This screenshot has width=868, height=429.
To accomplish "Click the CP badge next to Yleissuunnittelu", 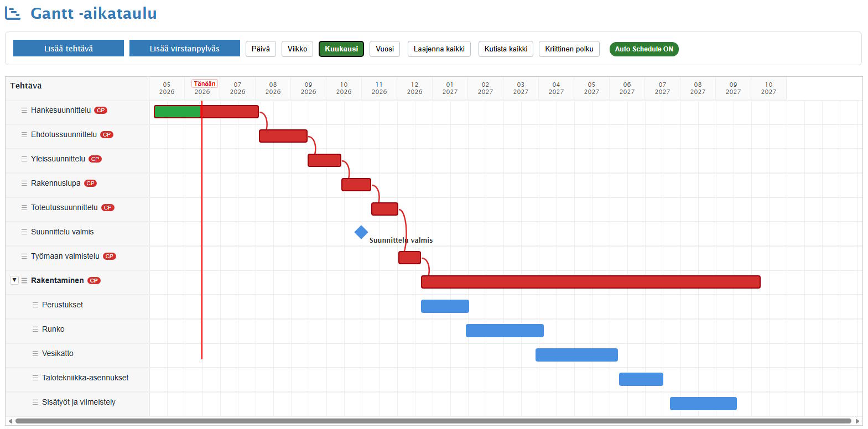I will 95,159.
